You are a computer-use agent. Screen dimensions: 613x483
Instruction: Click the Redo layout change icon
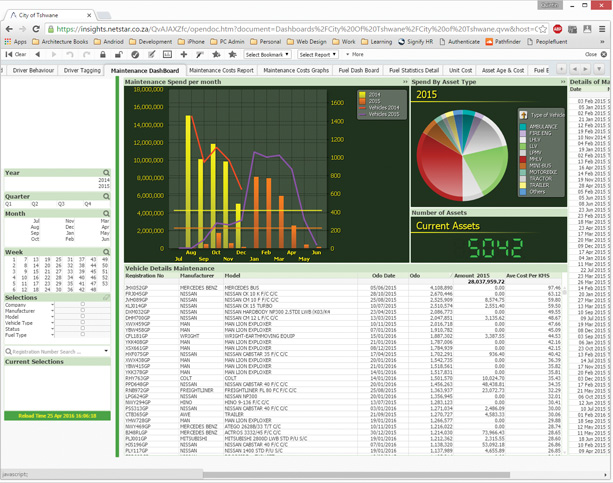point(86,54)
